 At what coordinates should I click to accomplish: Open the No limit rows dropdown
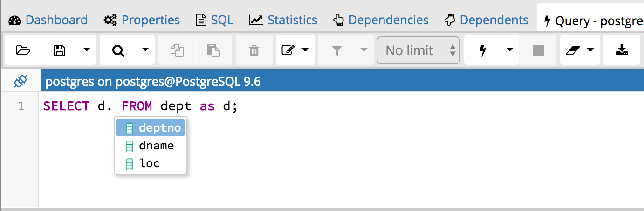tap(418, 50)
